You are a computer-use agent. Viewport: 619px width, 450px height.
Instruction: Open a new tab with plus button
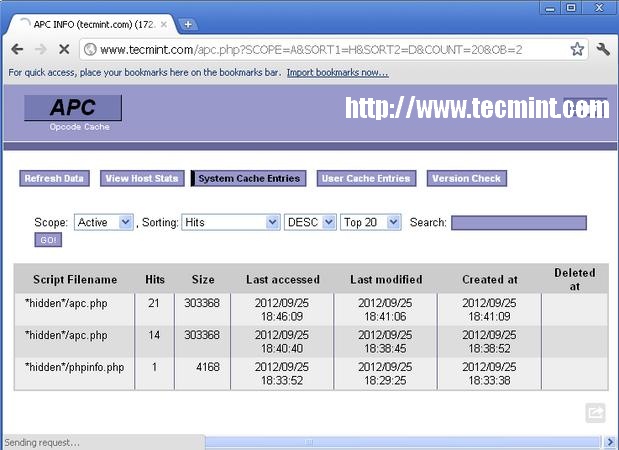(x=188, y=23)
